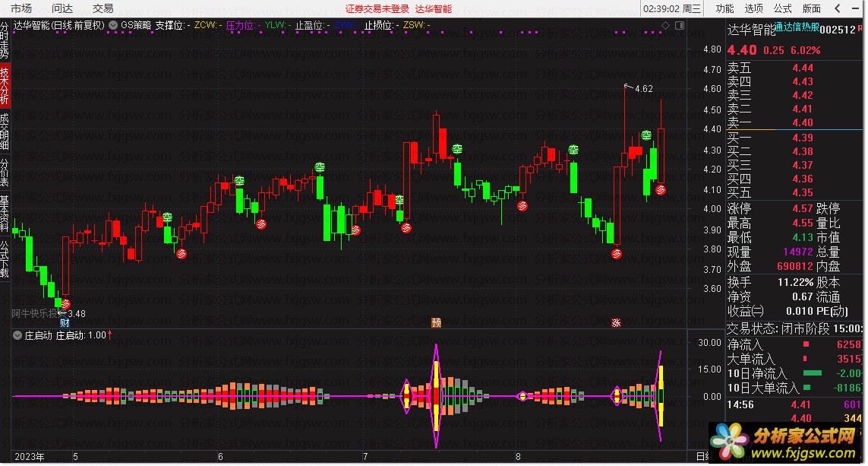Click the 卖五 price 4.44 row
The image size is (868, 466).
[x=794, y=68]
